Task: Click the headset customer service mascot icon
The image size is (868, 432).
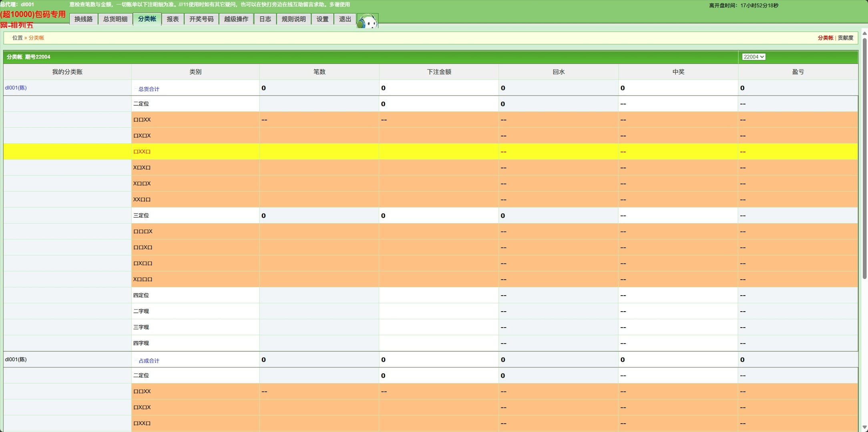Action: (368, 21)
